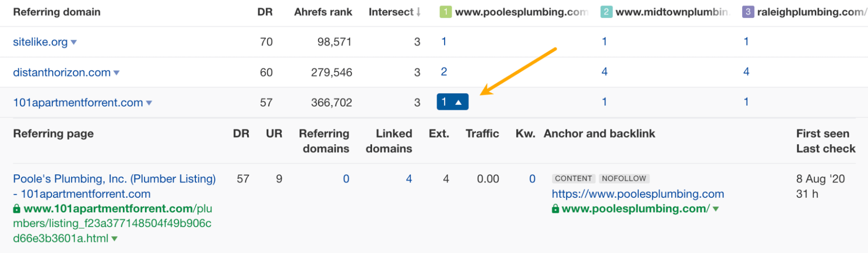This screenshot has height=253, width=868.
Task: Click the NOFOLLOW tag on the backlink row
Action: [624, 178]
